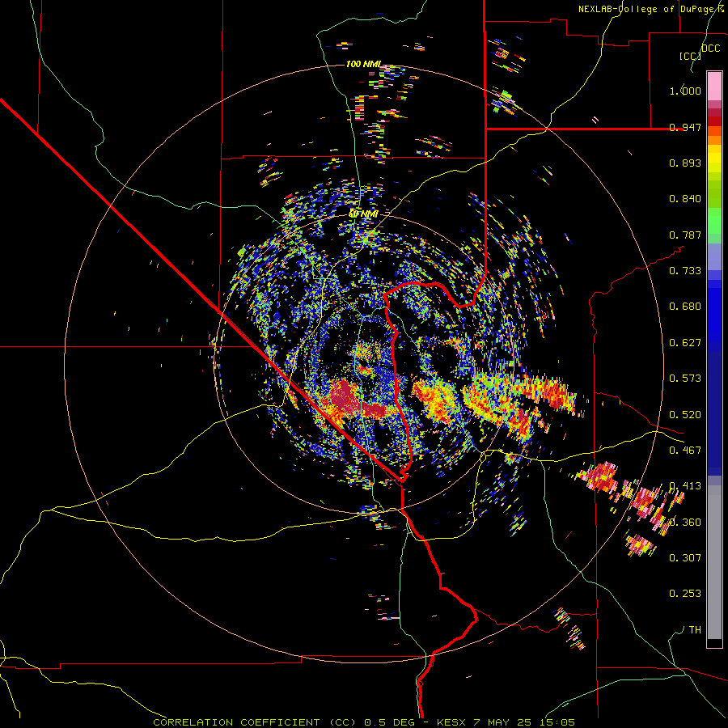Click the 100 NMI range ring label
The width and height of the screenshot is (728, 728).
point(363,64)
